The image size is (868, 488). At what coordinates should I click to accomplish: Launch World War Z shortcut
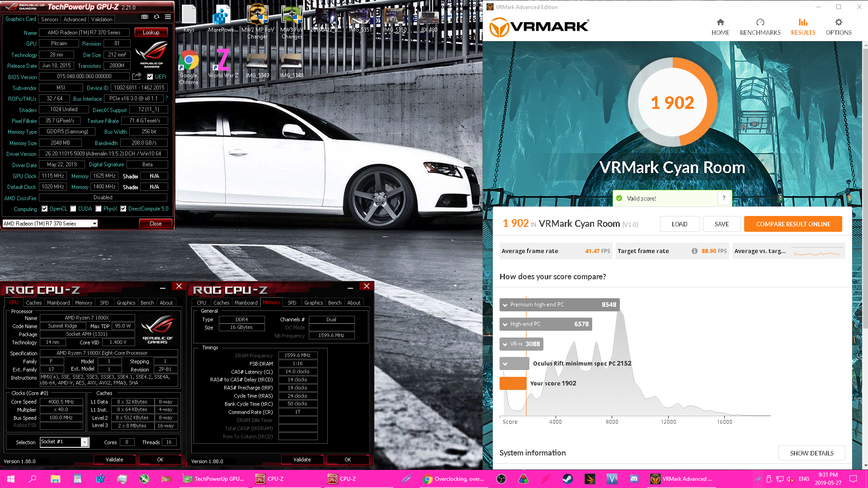tap(223, 63)
